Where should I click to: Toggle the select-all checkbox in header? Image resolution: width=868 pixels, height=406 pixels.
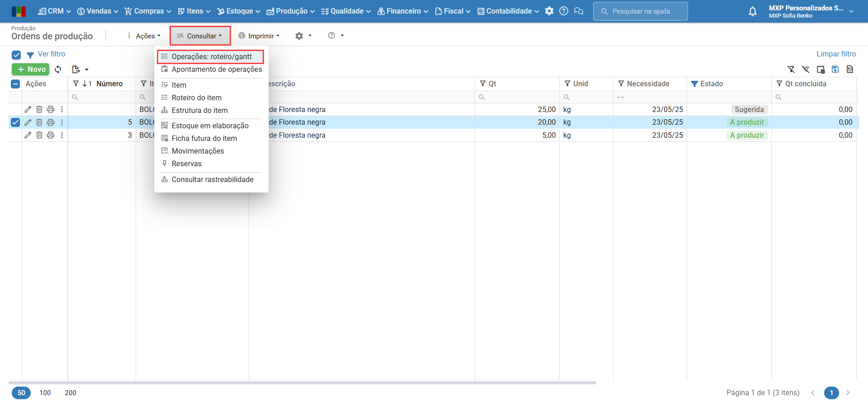(x=15, y=84)
